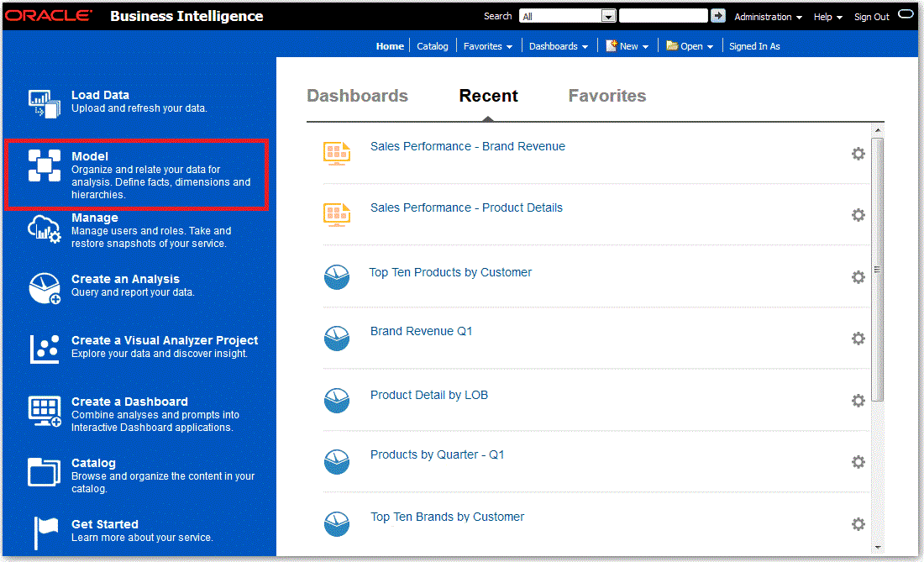
Task: Click dashboard icon beside Sales Performance - Brand Revenue
Action: [337, 154]
